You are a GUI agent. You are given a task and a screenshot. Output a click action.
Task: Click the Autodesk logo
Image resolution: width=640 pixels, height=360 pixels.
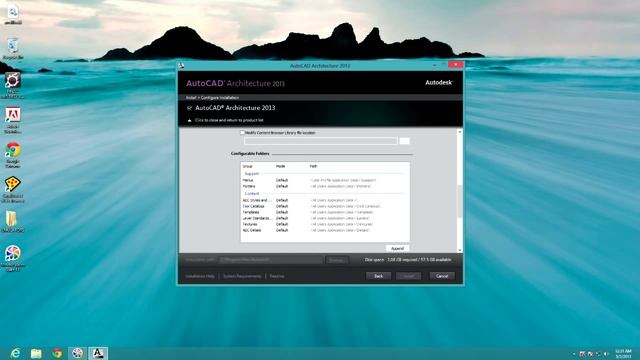click(x=439, y=82)
